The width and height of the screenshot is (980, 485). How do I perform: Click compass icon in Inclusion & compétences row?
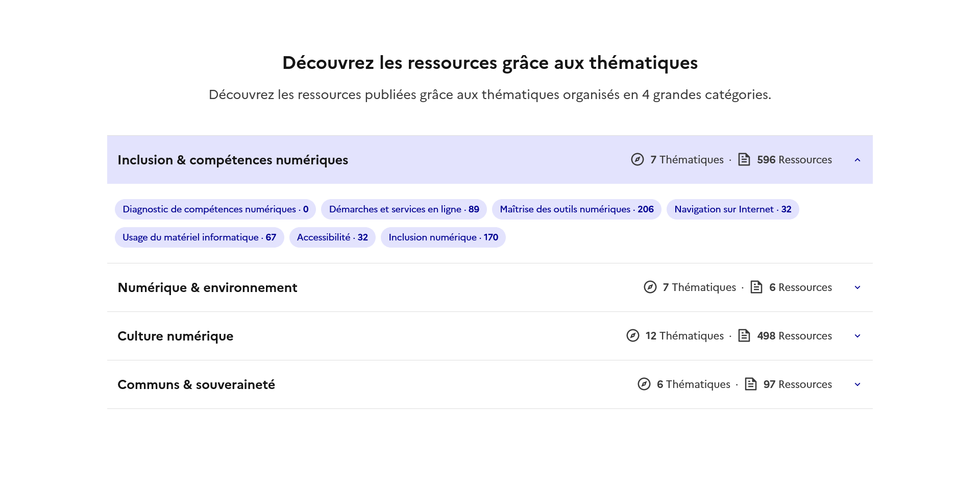pyautogui.click(x=638, y=160)
